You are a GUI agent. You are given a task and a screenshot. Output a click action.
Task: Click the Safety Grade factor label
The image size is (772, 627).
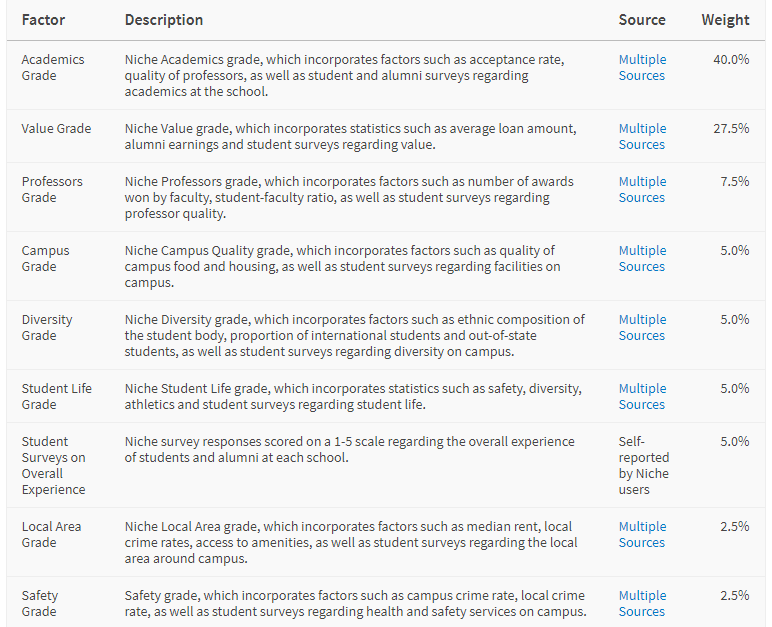40,603
